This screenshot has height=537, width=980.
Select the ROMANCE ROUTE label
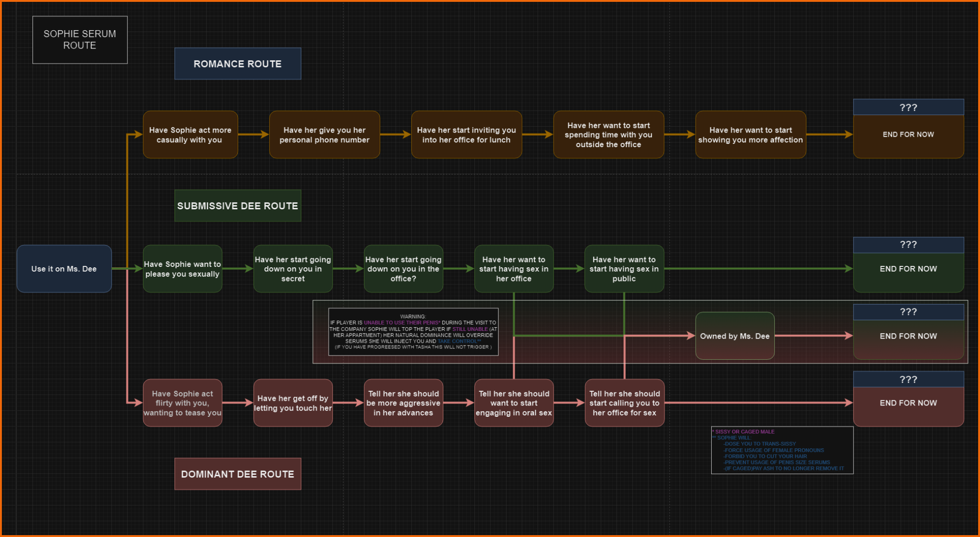237,64
